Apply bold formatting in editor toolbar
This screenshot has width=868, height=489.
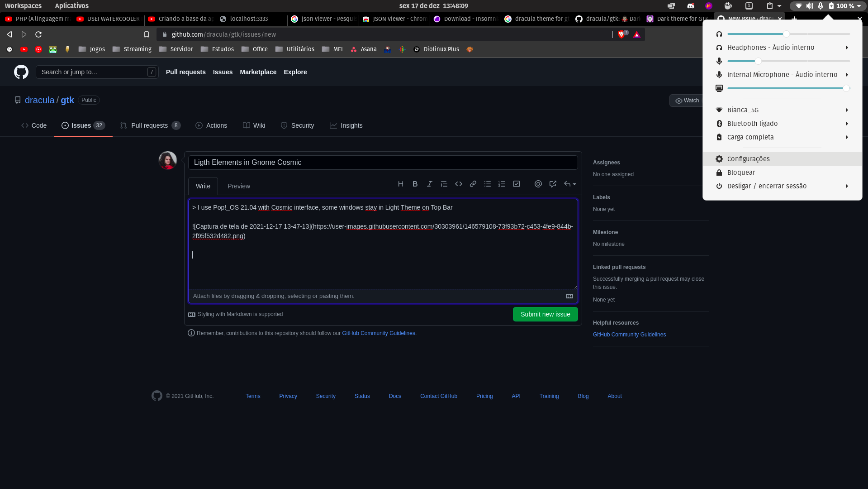coord(415,184)
